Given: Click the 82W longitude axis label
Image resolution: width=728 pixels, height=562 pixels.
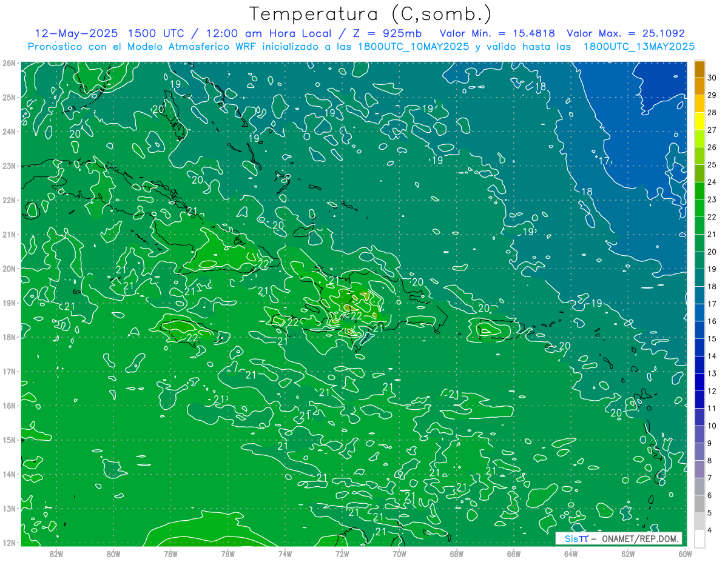Looking at the screenshot, I should point(56,554).
